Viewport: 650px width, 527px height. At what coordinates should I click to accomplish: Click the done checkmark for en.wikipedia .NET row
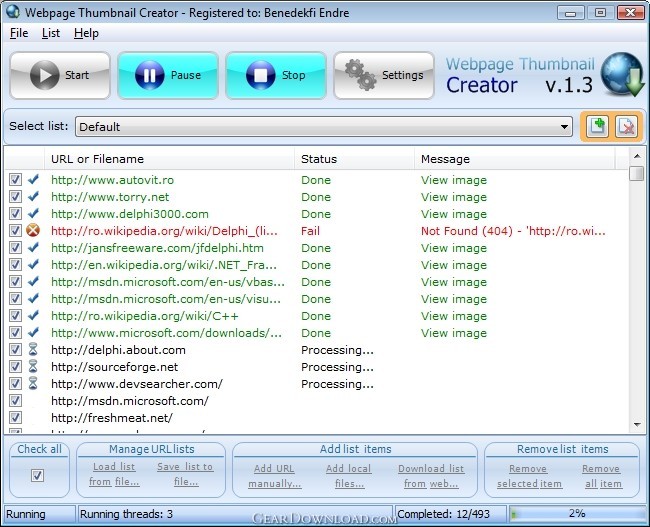click(33, 265)
